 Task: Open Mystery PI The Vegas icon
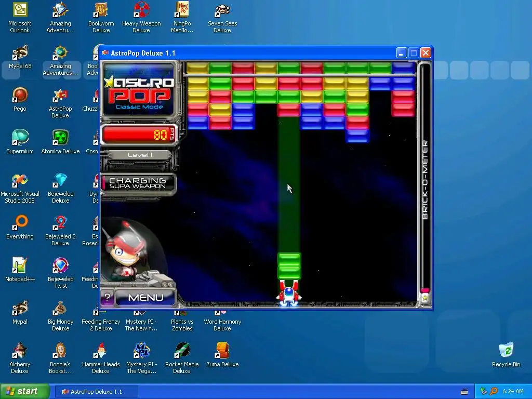(141, 358)
